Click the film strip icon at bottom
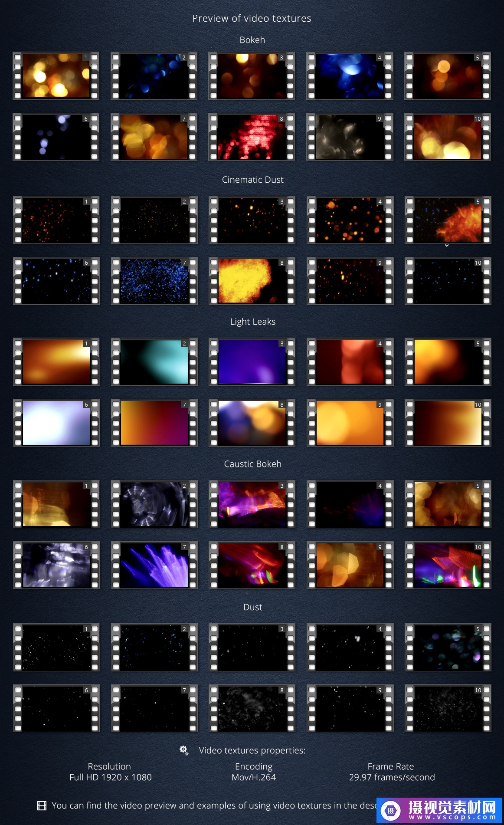Screen dimensions: 504x825 pyautogui.click(x=42, y=805)
